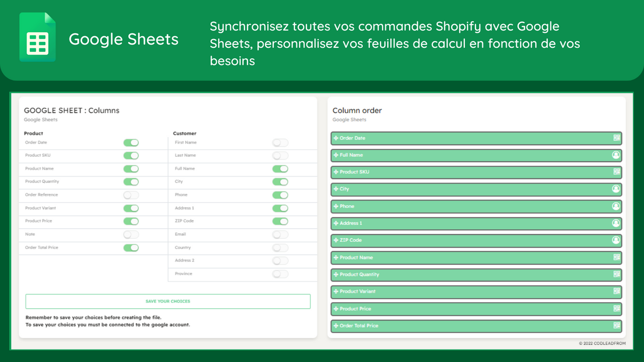Screen dimensions: 644x362
Task: Switch off the Product Quantity toggle
Action: (131, 182)
